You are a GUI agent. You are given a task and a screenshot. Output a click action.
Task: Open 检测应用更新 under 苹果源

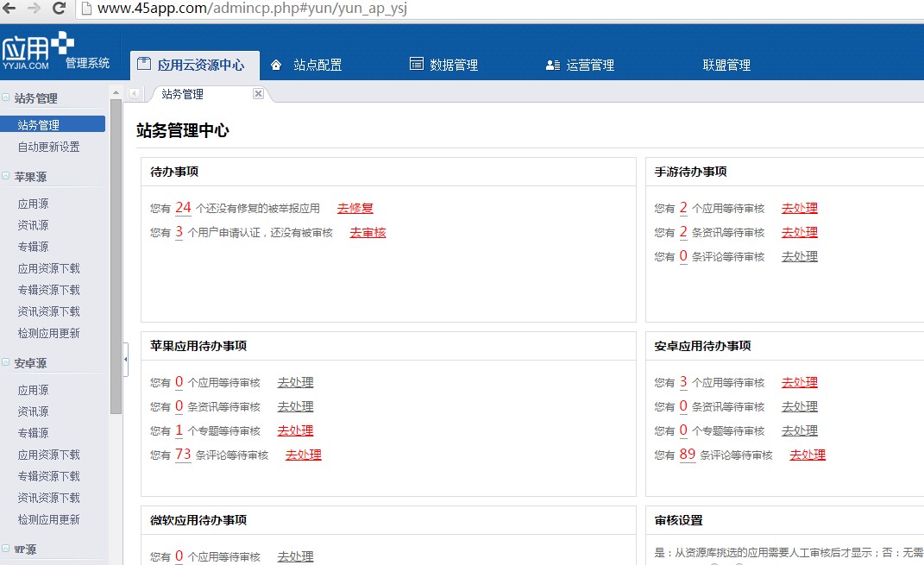coord(48,334)
